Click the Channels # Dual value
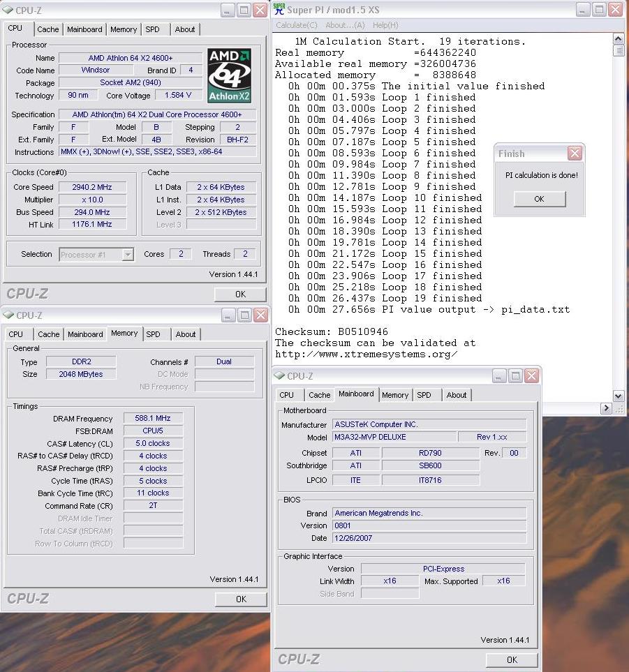 [224, 361]
